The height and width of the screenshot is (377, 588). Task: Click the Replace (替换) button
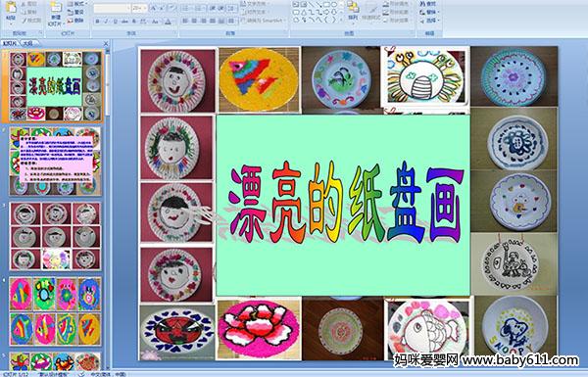(428, 12)
